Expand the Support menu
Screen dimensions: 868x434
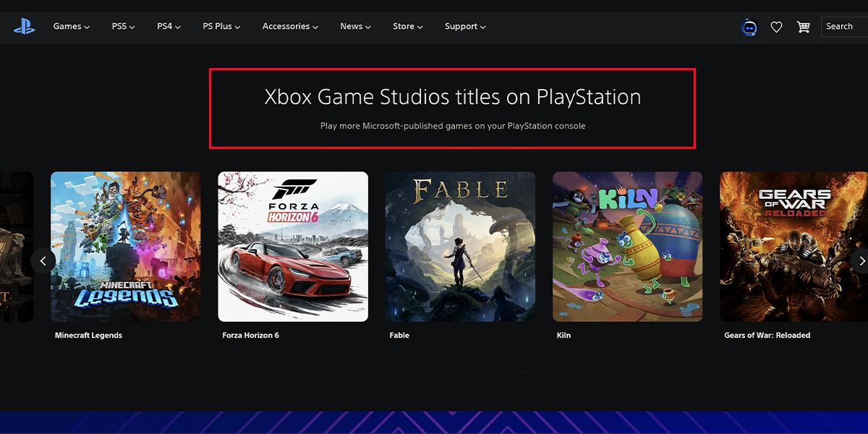[x=465, y=27]
